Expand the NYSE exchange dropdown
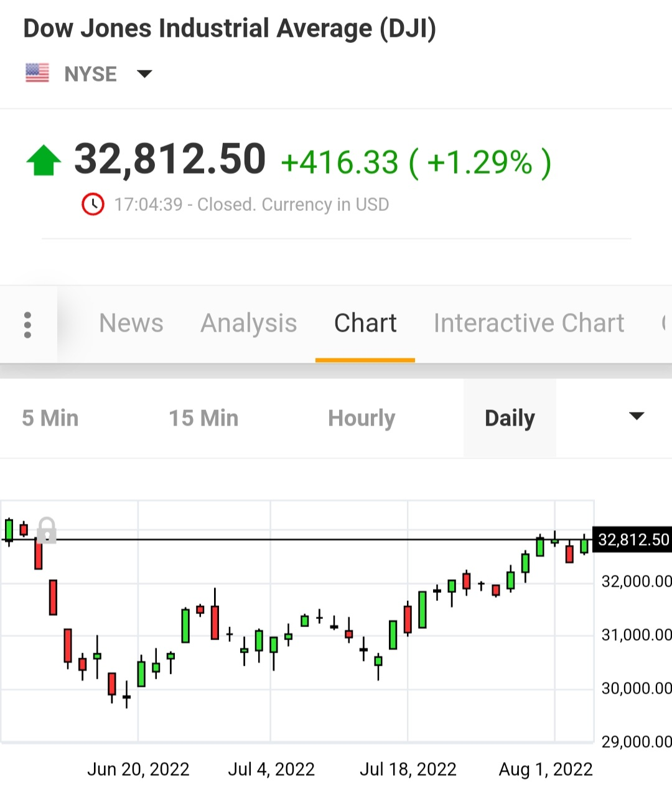 point(144,74)
